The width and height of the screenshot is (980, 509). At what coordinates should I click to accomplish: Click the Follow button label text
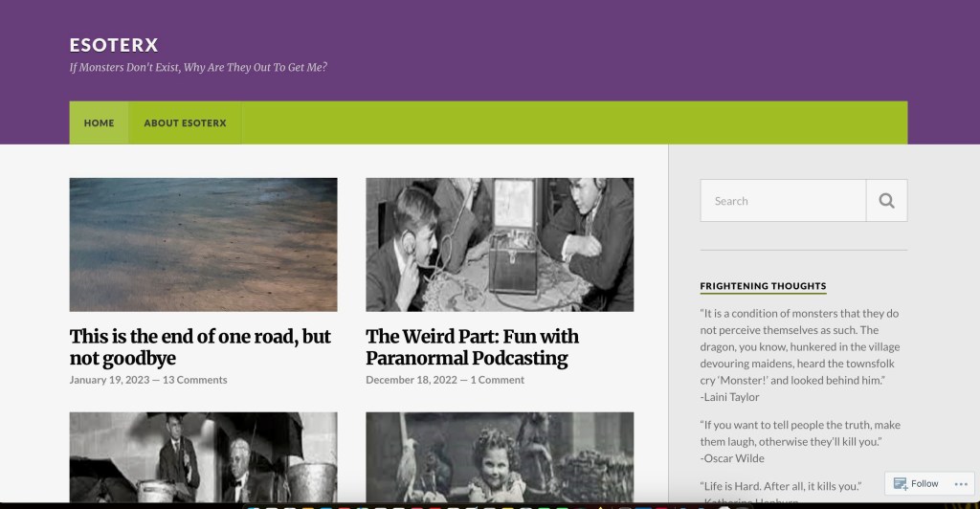click(x=924, y=483)
